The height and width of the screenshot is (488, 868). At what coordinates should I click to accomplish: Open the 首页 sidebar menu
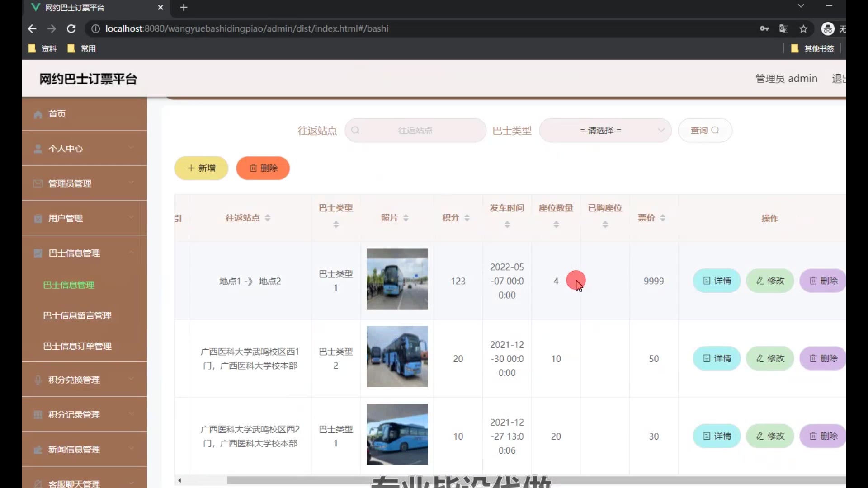coord(84,114)
